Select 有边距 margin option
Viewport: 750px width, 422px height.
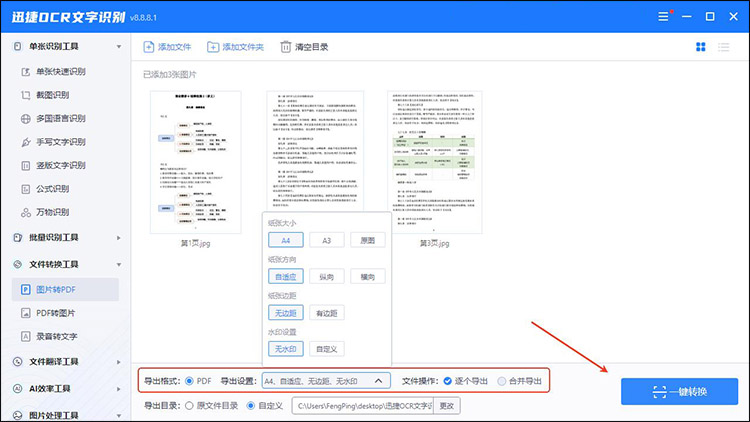pos(327,313)
